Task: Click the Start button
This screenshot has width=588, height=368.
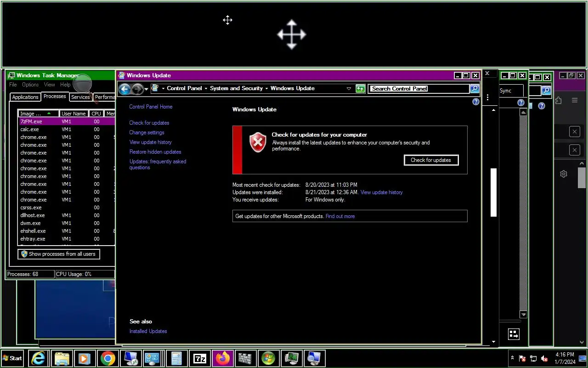Action: (x=13, y=358)
